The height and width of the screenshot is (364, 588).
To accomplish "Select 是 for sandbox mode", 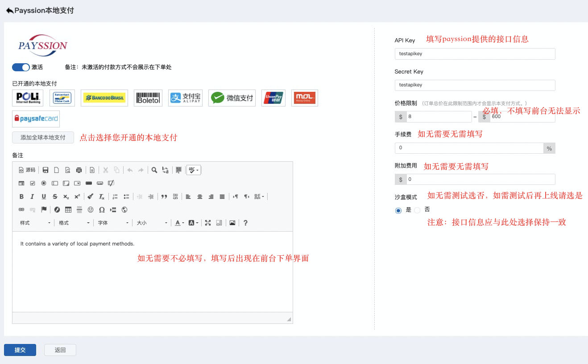I will pos(398,210).
